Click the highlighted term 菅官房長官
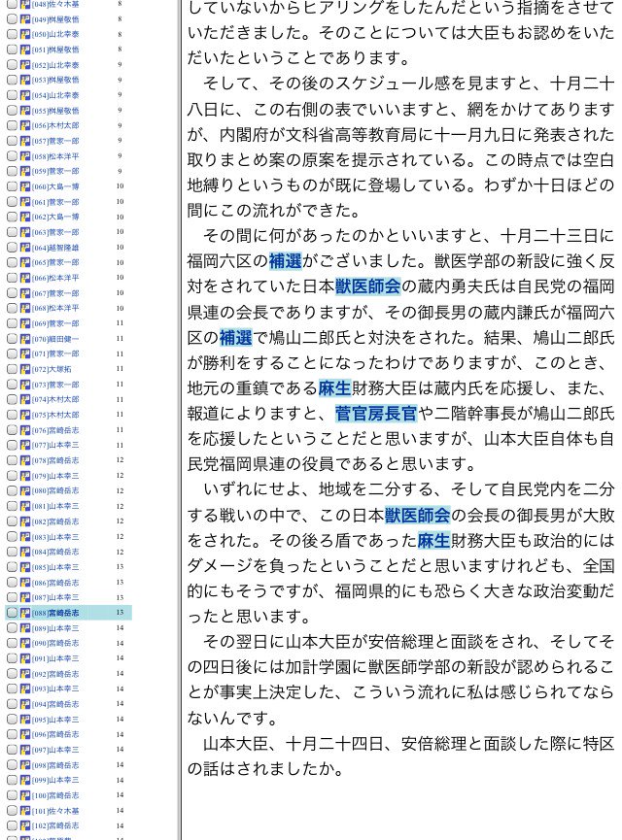This screenshot has width=622, height=840. (x=376, y=414)
